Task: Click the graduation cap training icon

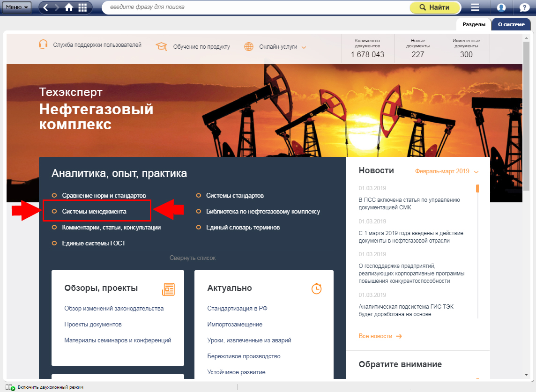Action: click(x=162, y=46)
